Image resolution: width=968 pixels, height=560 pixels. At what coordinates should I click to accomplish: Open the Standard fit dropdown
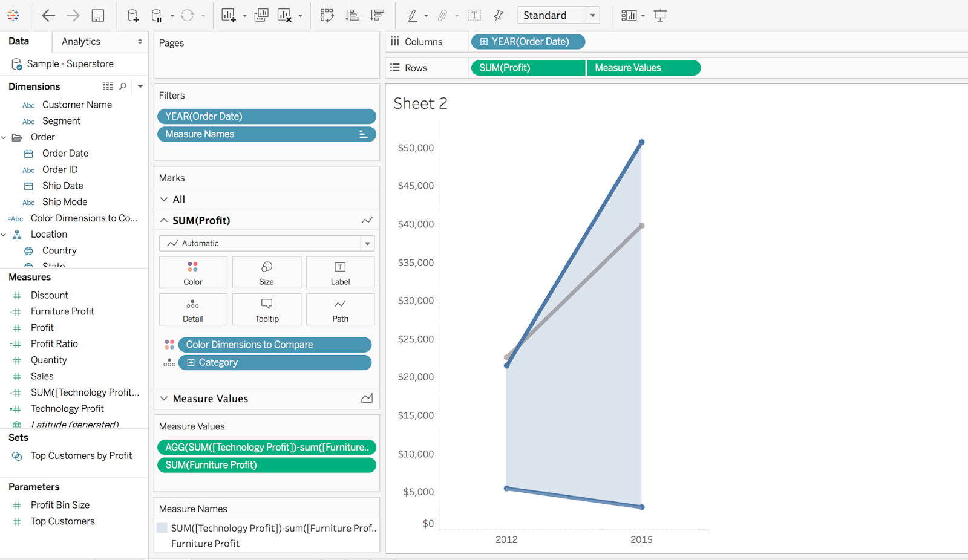tap(558, 15)
